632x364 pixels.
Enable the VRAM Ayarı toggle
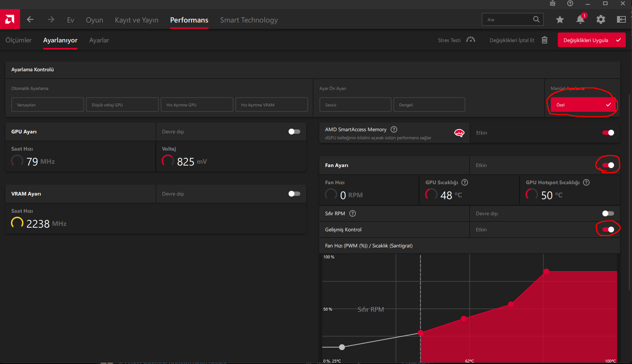coord(294,194)
